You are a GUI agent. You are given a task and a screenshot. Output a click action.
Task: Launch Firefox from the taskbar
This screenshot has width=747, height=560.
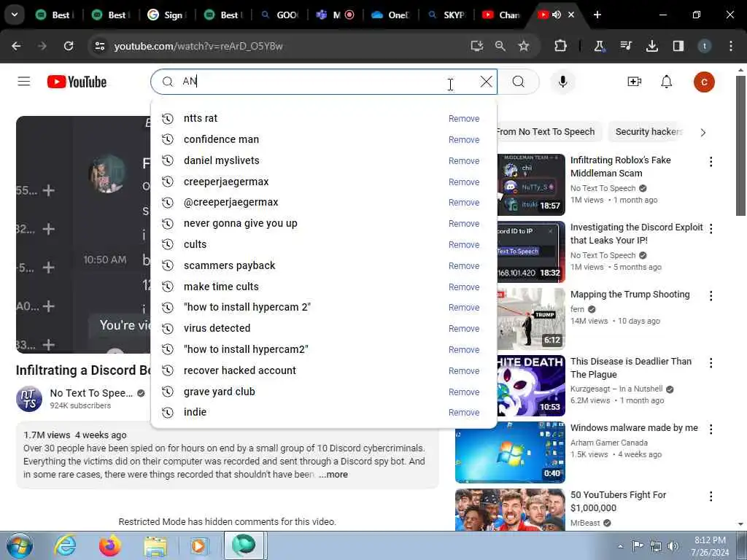point(110,545)
